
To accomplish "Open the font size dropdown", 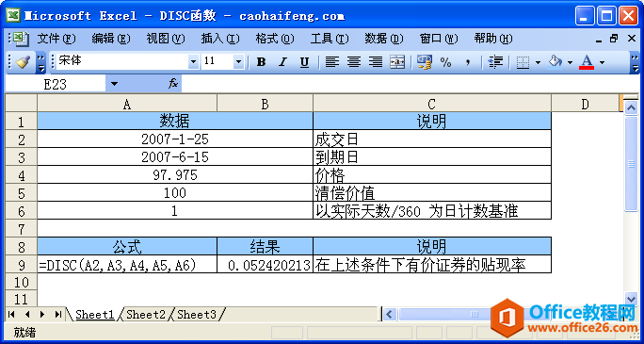I will tap(238, 62).
